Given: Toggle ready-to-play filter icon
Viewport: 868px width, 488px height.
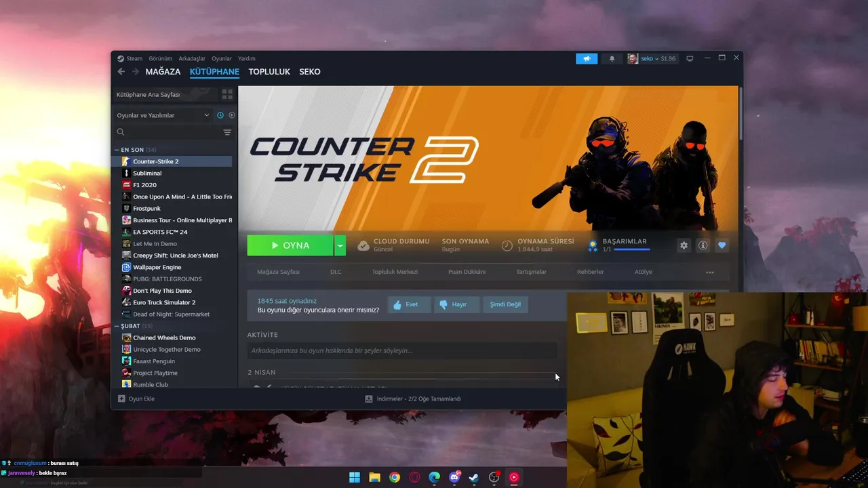Looking at the screenshot, I should 232,115.
